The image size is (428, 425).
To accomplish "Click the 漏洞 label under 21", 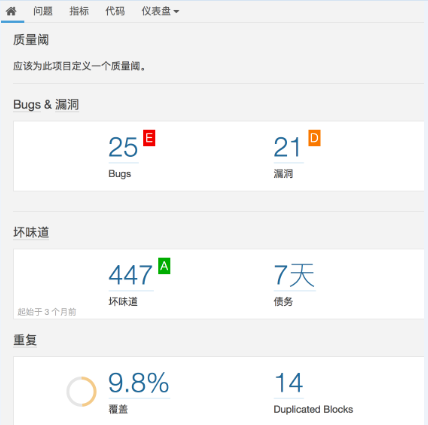I will (x=283, y=174).
